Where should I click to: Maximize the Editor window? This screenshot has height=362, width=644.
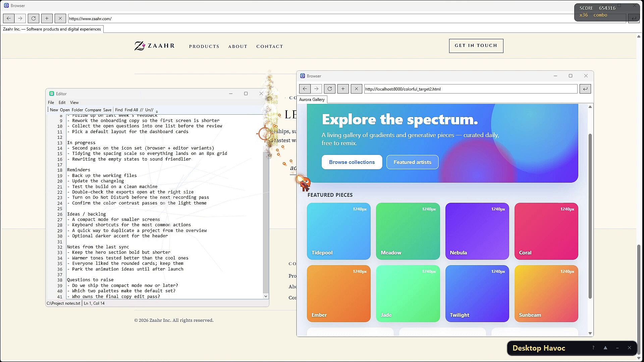coord(246,94)
